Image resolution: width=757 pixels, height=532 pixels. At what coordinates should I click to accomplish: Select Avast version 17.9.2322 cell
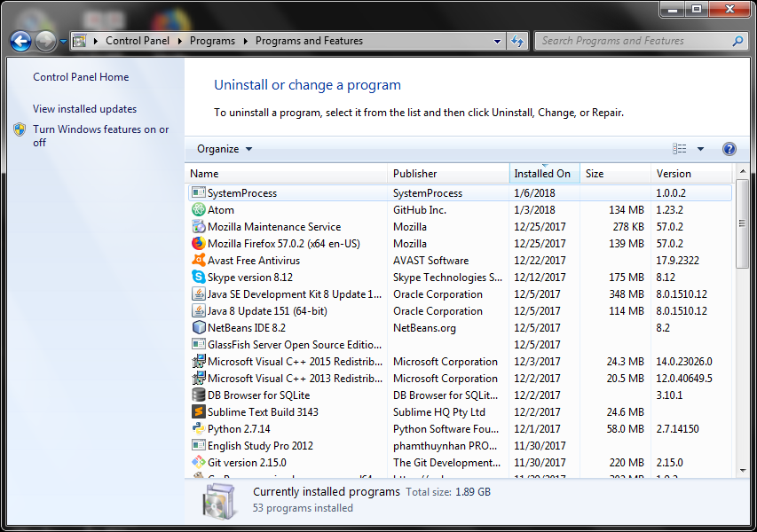(677, 261)
